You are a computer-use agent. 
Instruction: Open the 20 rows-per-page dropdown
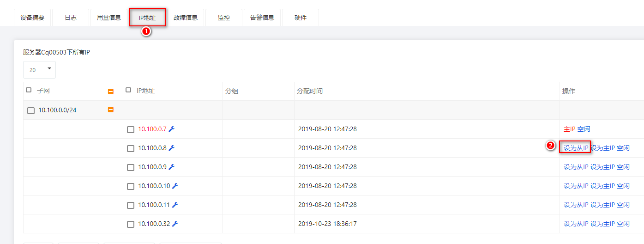coord(39,70)
